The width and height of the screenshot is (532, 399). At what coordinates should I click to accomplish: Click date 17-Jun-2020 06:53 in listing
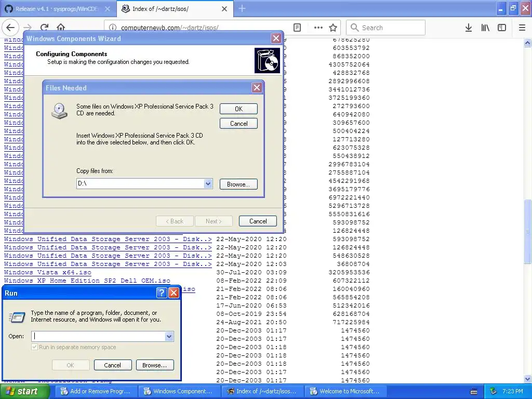[251, 305]
